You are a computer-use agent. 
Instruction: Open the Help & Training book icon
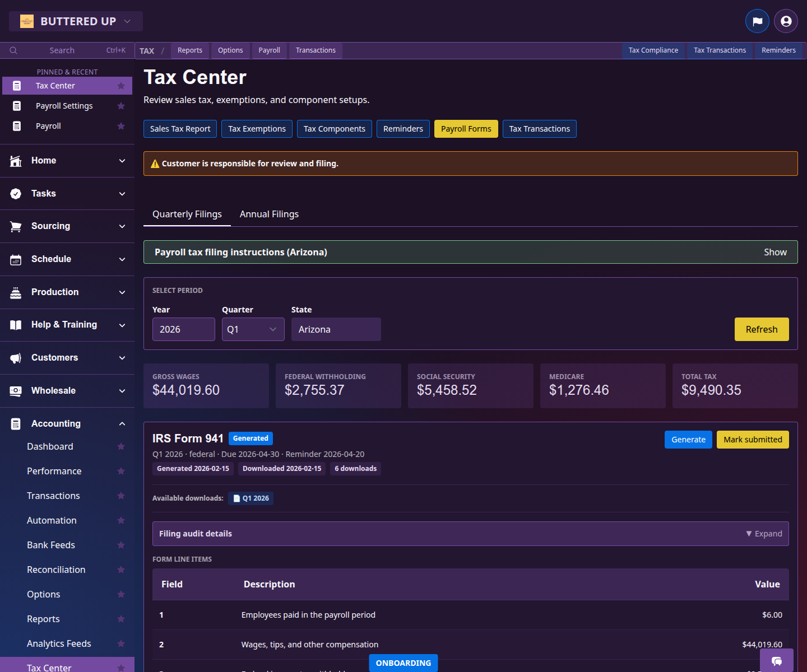(15, 325)
